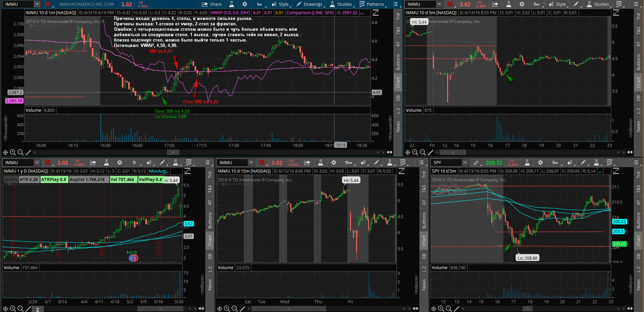Zoom out on the IMMU 15m chart
644x312 pixels.
pos(234,309)
